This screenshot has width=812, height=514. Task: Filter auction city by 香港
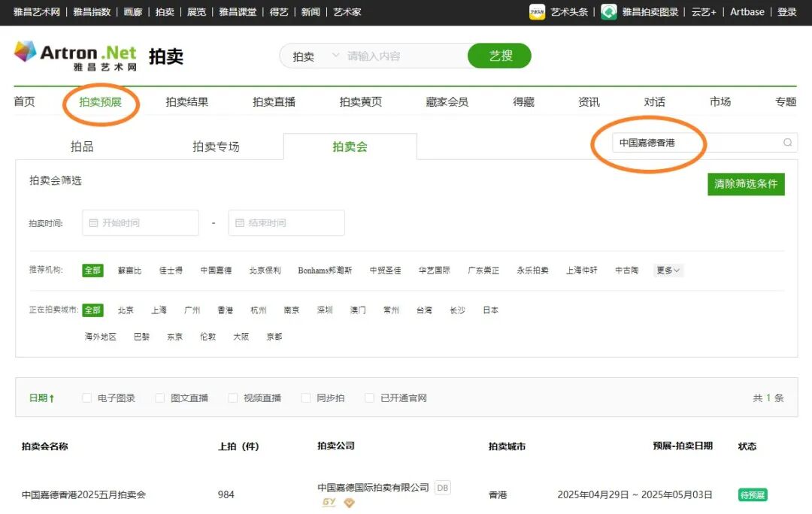click(226, 310)
